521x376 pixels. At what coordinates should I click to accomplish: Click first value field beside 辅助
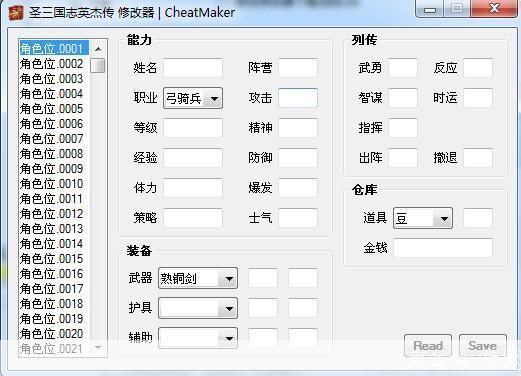263,338
